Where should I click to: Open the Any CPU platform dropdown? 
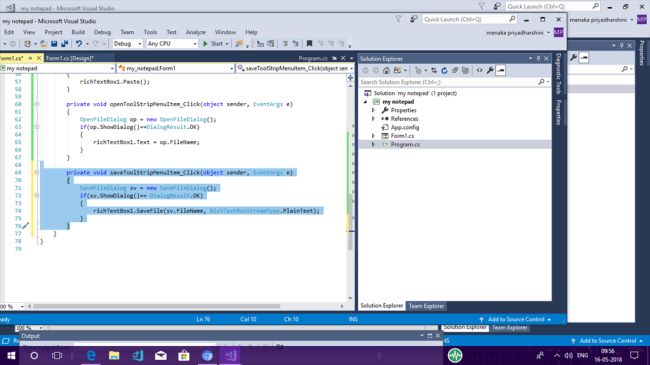pos(172,44)
